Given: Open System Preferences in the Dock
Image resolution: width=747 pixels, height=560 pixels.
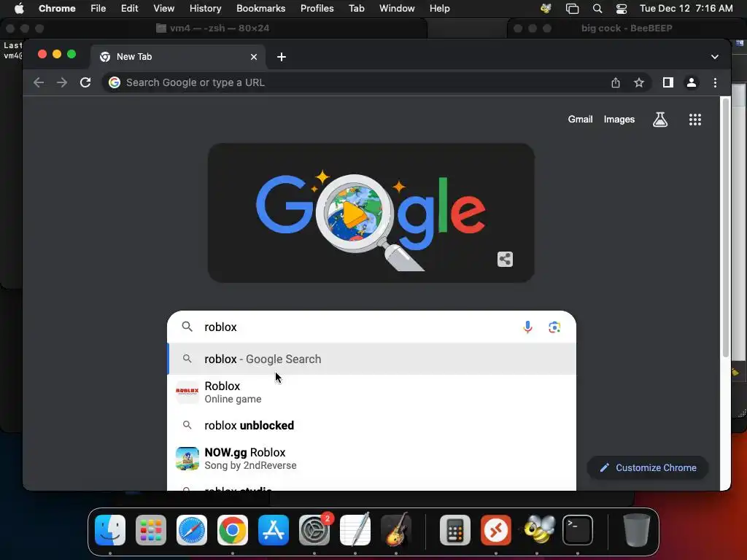Looking at the screenshot, I should [314, 530].
